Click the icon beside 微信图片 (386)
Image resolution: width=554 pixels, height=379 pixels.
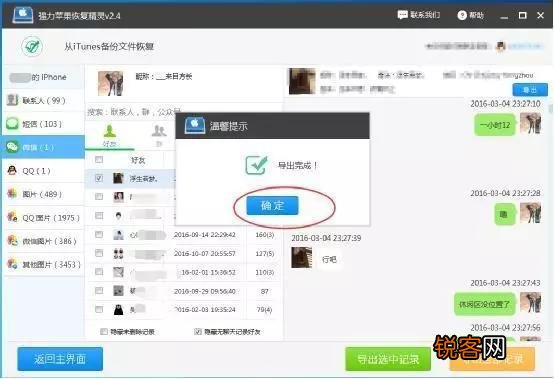tap(12, 241)
